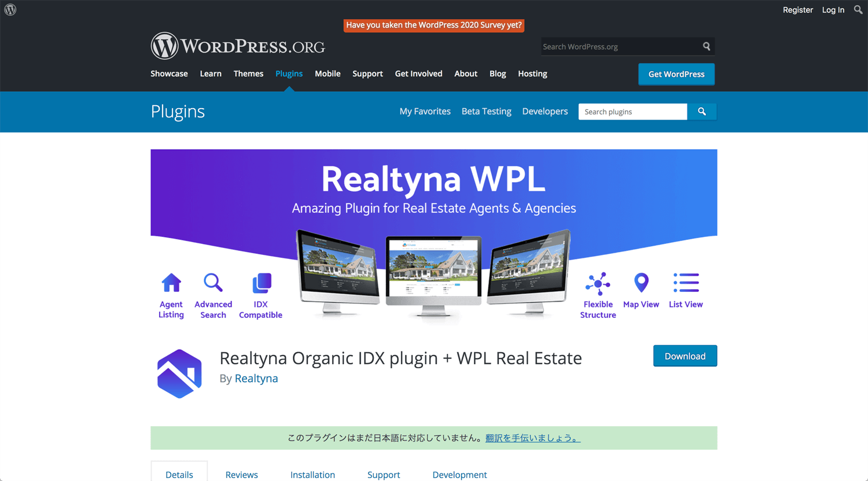Image resolution: width=868 pixels, height=481 pixels.
Task: Open the Showcase menu item
Action: [169, 73]
